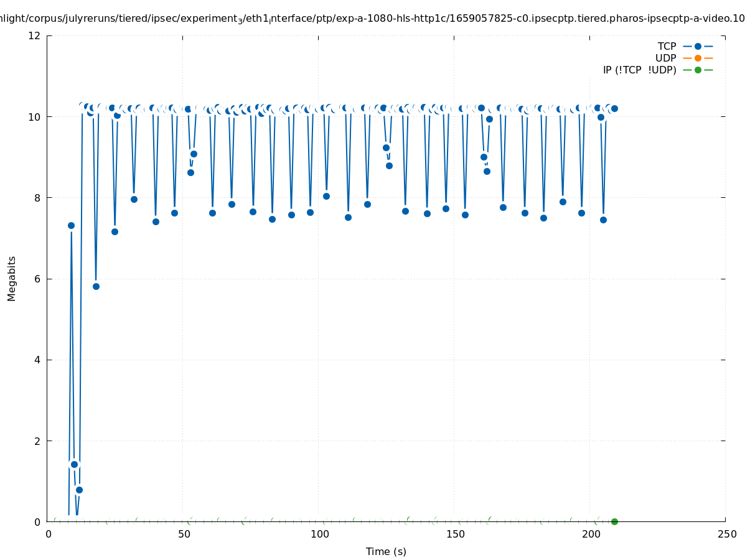Select the final TCP data point at right end
This screenshot has height=560, width=745.
coord(614,108)
